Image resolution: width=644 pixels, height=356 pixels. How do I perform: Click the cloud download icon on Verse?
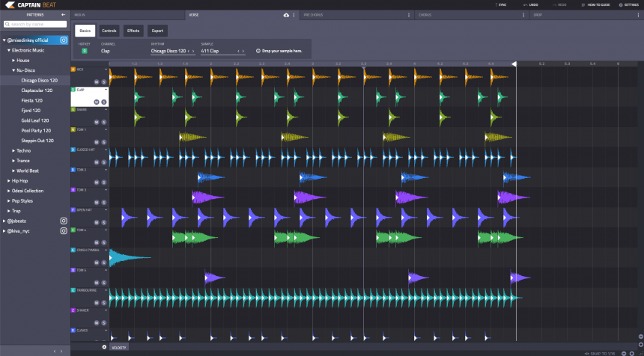(285, 15)
